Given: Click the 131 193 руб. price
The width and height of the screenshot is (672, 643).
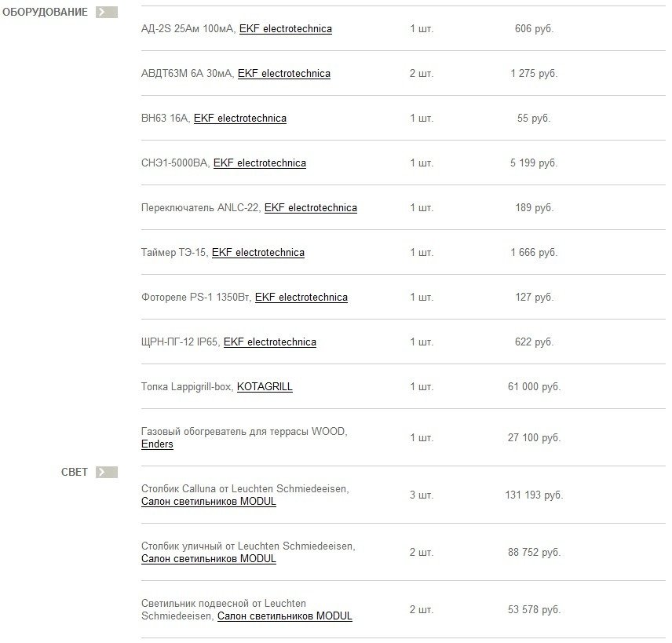Looking at the screenshot, I should (534, 495).
